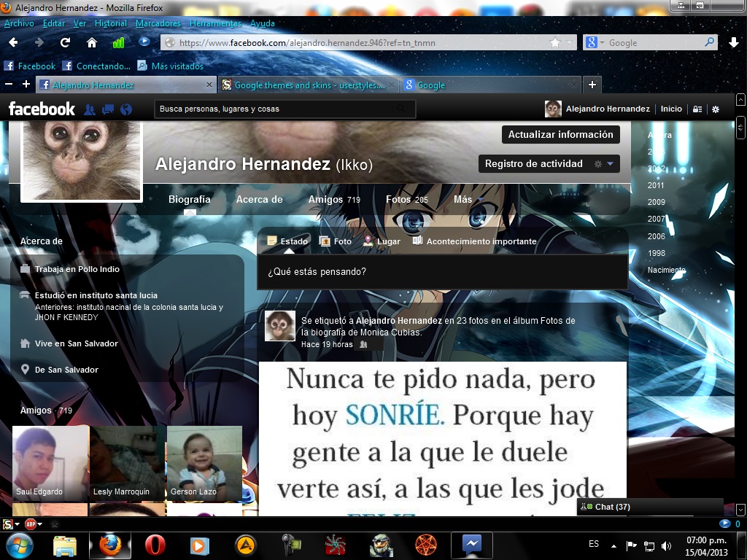Run search with the magnifier in Google box
The height and width of the screenshot is (560, 747).
[x=709, y=42]
